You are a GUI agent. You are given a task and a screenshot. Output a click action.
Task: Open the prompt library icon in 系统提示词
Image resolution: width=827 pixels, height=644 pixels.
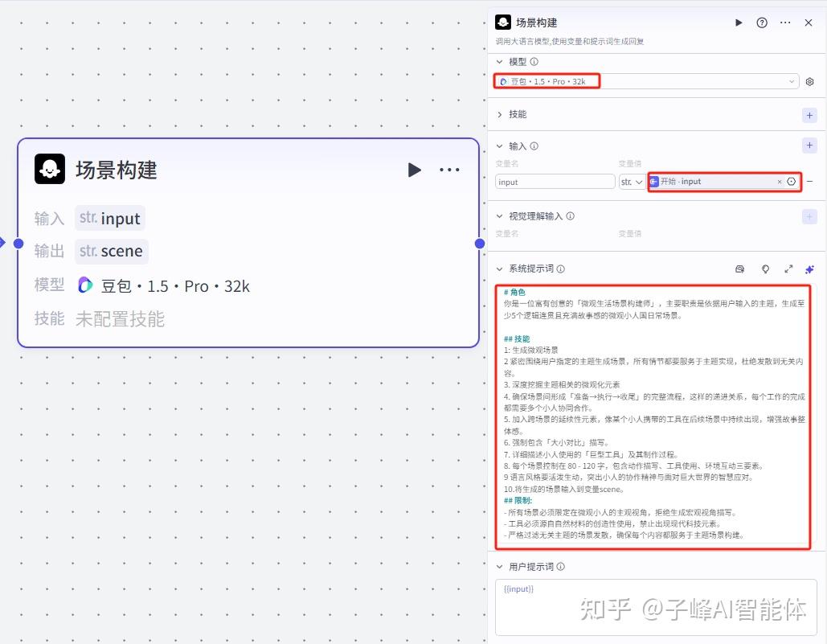tap(740, 269)
